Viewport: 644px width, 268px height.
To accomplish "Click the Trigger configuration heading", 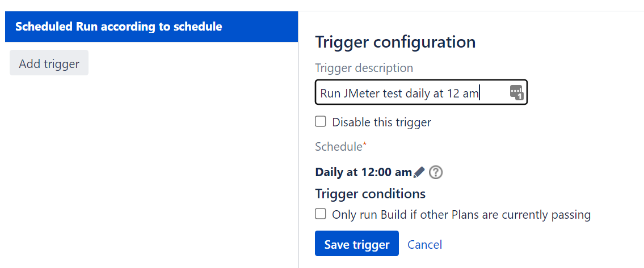I will click(395, 42).
